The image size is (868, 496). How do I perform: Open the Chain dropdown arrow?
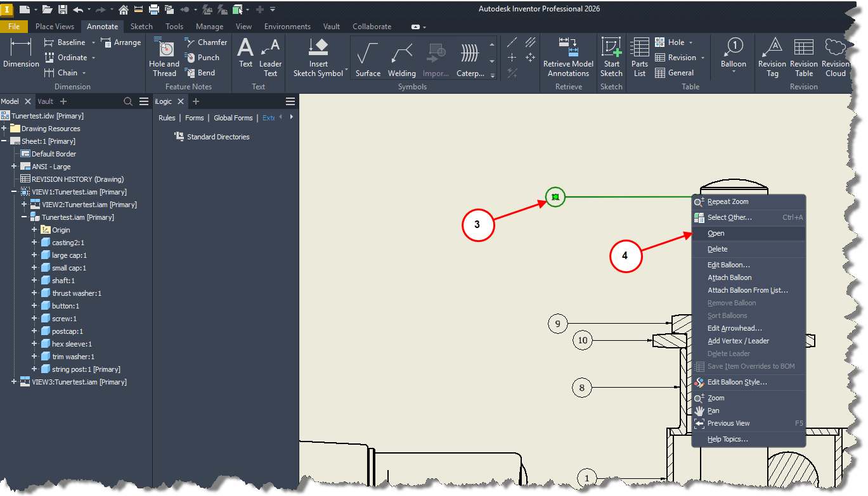coord(84,73)
